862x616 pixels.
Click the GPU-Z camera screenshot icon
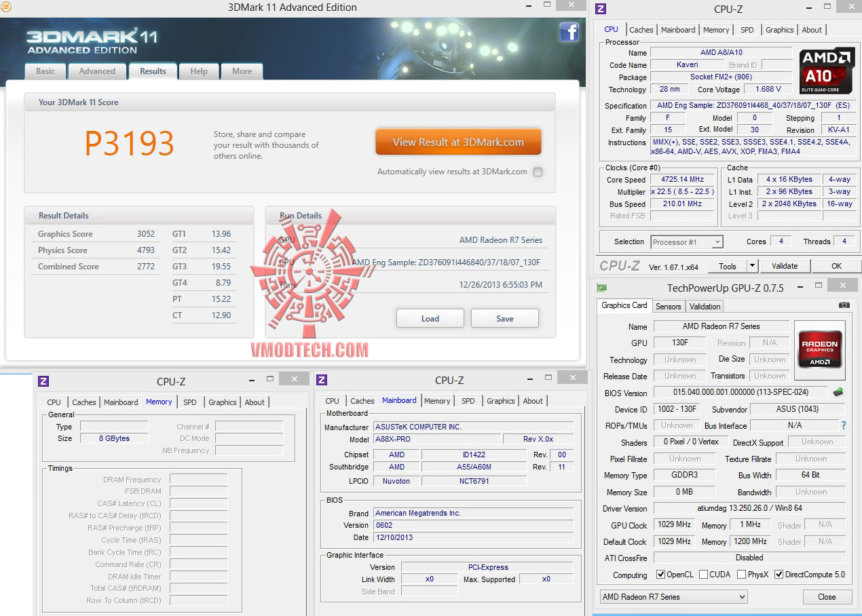(x=844, y=305)
